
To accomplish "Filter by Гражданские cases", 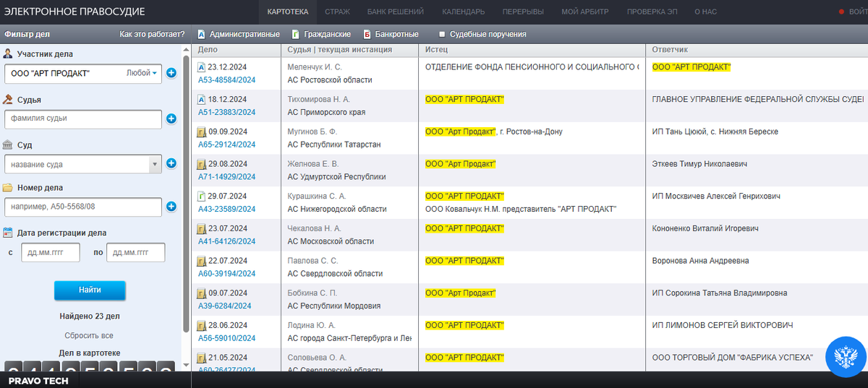I will click(321, 34).
